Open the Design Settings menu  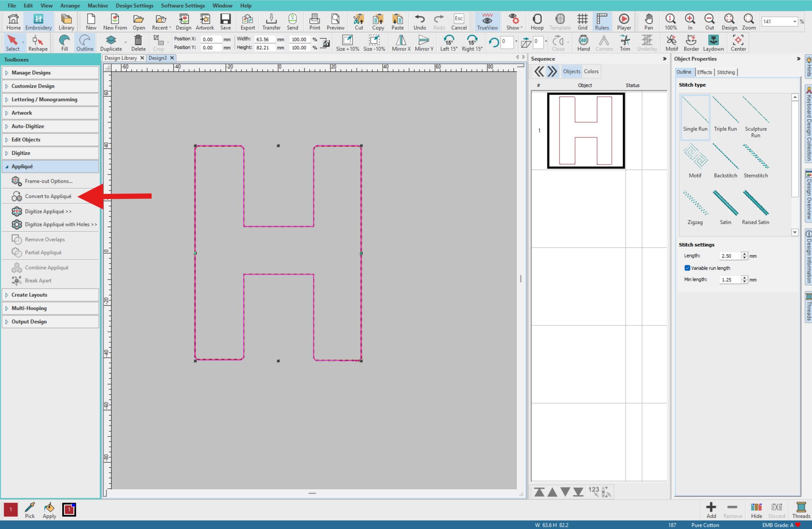click(135, 5)
